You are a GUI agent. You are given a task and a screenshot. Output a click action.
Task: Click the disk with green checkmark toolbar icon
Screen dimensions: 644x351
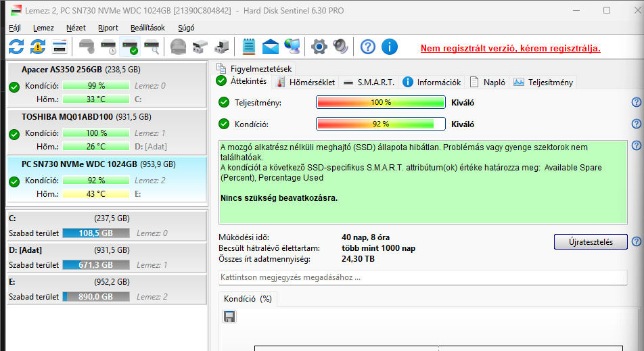tap(130, 47)
